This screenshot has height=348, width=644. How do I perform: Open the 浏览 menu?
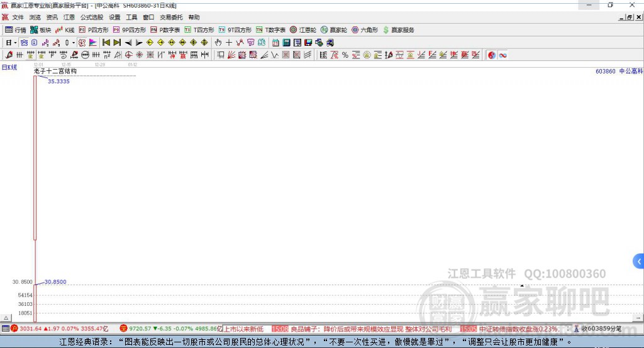point(35,17)
